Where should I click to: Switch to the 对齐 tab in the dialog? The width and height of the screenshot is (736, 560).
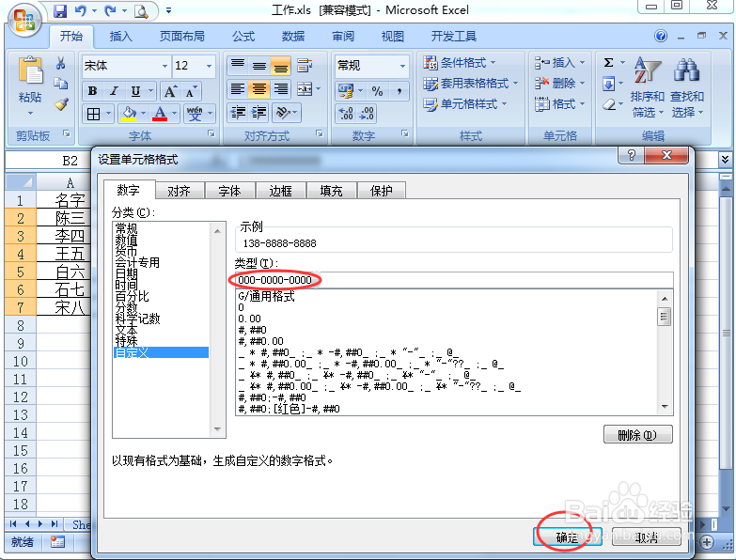point(179,191)
